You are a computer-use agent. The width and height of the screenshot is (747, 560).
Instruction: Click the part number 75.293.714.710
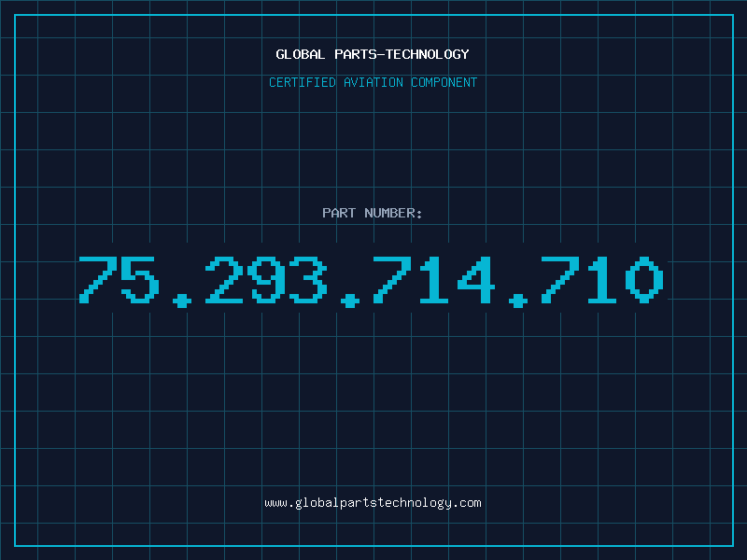pos(371,281)
